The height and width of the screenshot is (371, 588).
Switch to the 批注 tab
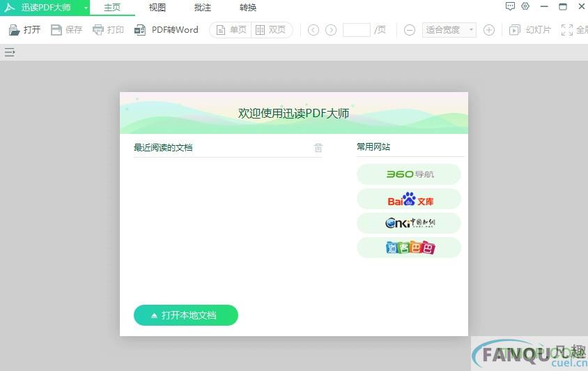pos(203,8)
